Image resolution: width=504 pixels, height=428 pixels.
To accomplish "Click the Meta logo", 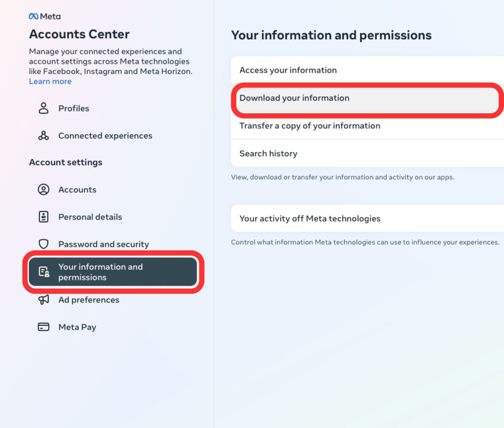I will tap(44, 16).
